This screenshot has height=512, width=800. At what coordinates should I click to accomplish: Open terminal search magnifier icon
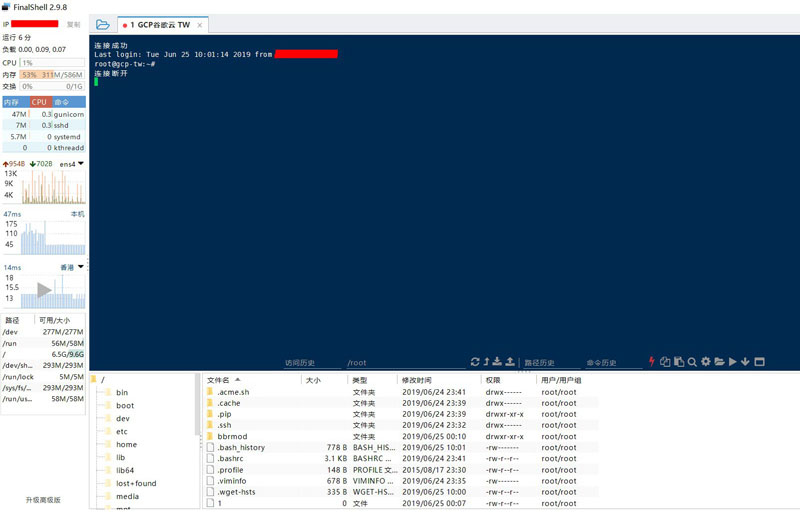(x=692, y=362)
